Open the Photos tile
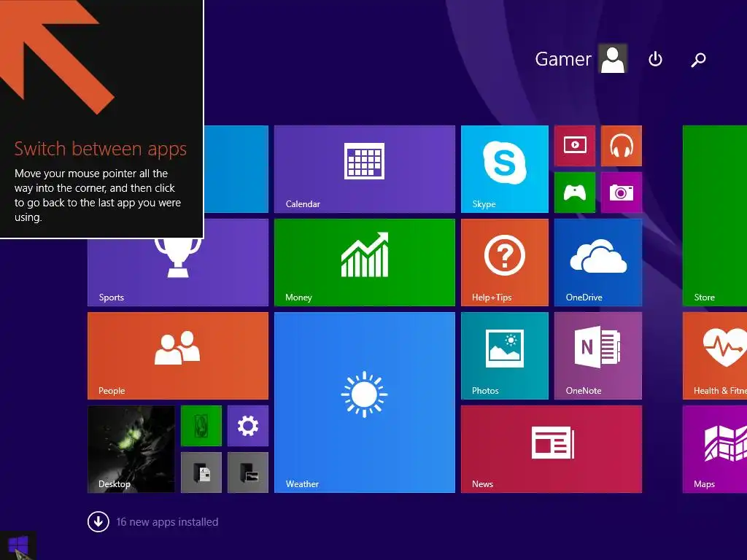 (x=505, y=356)
